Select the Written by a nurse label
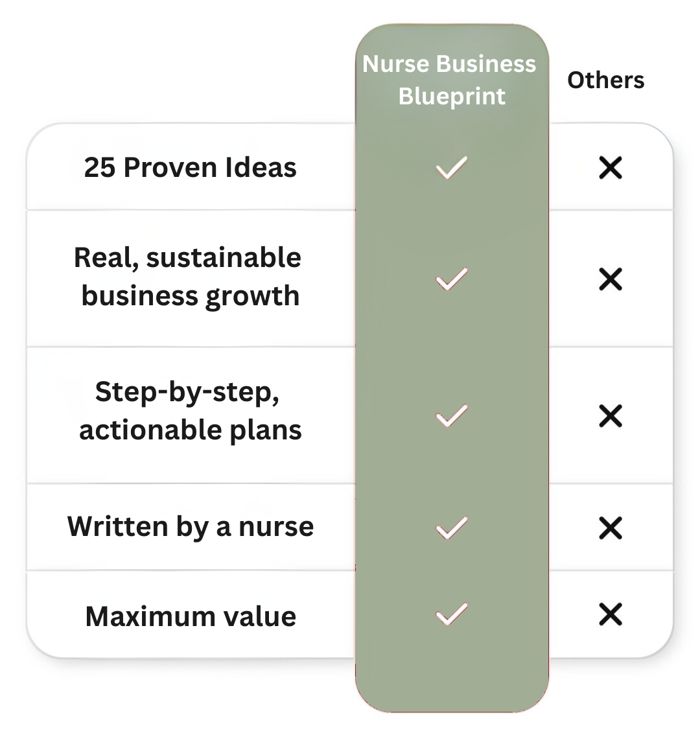 point(190,526)
